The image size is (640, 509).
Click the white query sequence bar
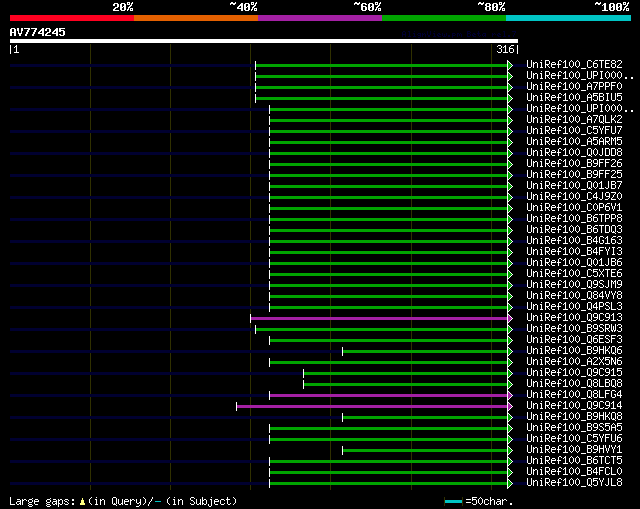pyautogui.click(x=264, y=41)
